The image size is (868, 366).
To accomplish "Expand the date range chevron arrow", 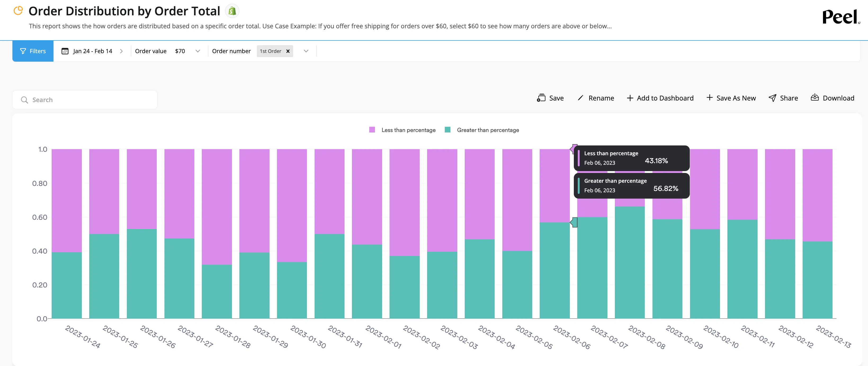I will (x=121, y=51).
